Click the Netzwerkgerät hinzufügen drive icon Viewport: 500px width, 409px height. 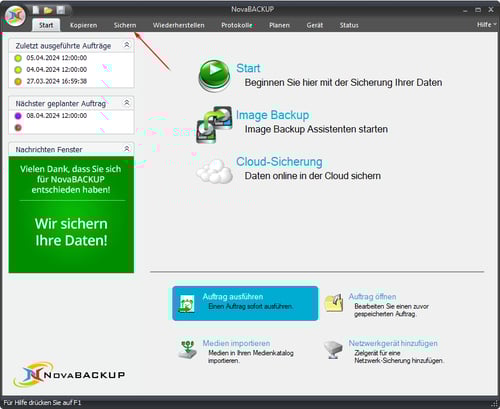click(333, 350)
